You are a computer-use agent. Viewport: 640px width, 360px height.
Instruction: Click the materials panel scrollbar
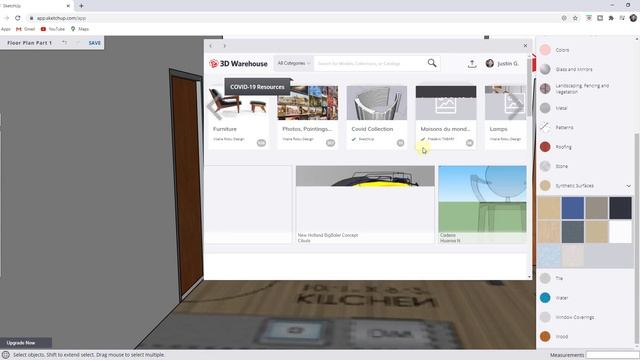point(637,239)
